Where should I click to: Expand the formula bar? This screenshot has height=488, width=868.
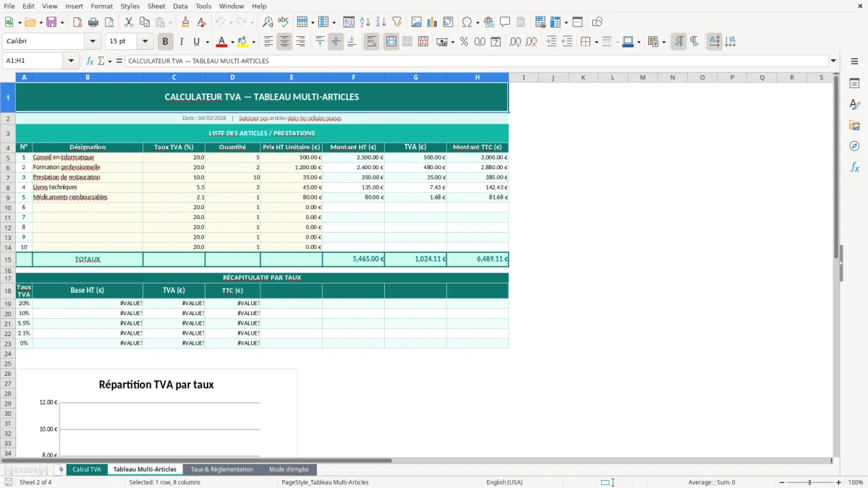tap(833, 61)
